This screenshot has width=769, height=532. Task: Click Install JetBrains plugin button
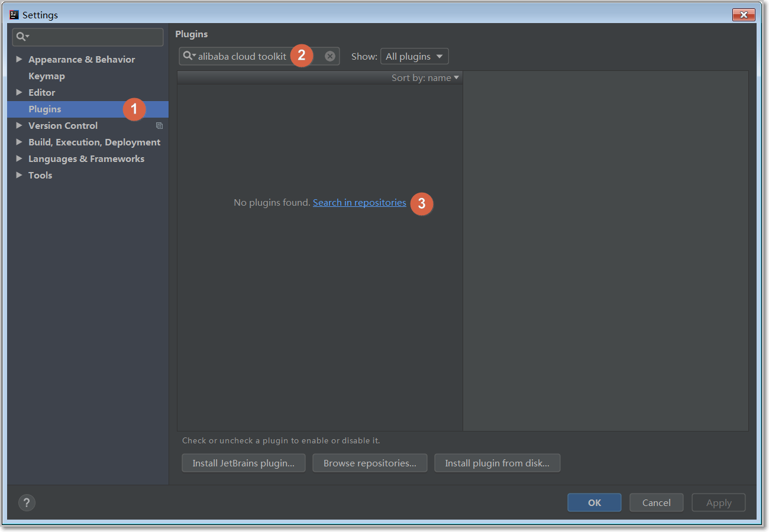[x=243, y=463]
